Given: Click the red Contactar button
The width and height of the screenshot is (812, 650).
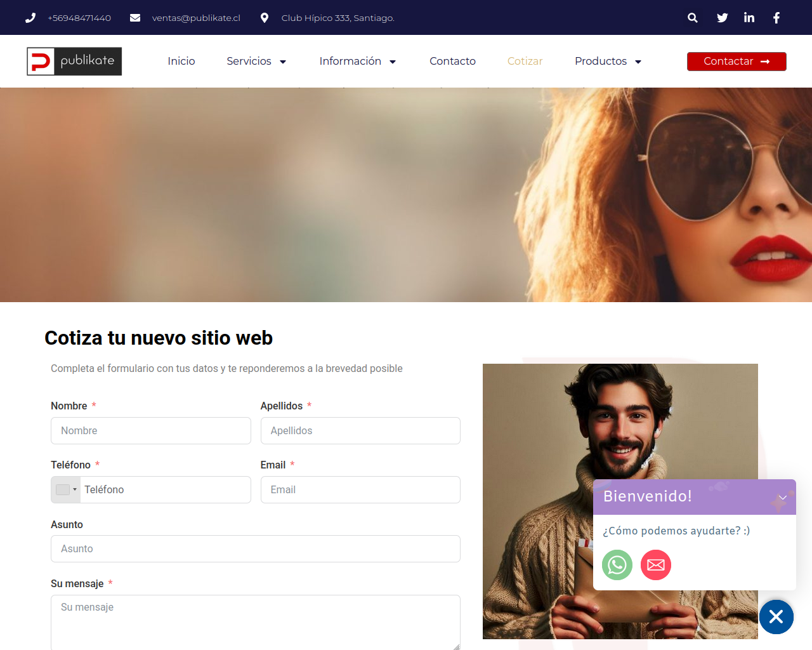Looking at the screenshot, I should pyautogui.click(x=737, y=62).
